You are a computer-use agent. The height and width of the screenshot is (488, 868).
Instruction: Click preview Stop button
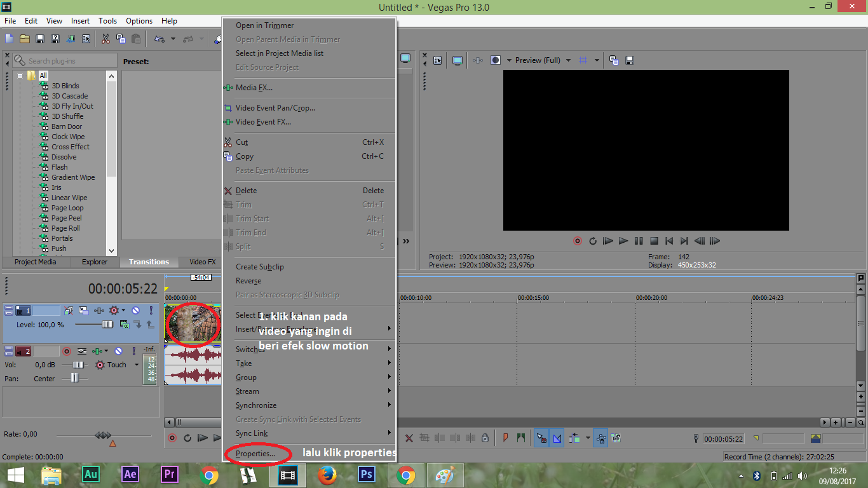[x=654, y=241]
